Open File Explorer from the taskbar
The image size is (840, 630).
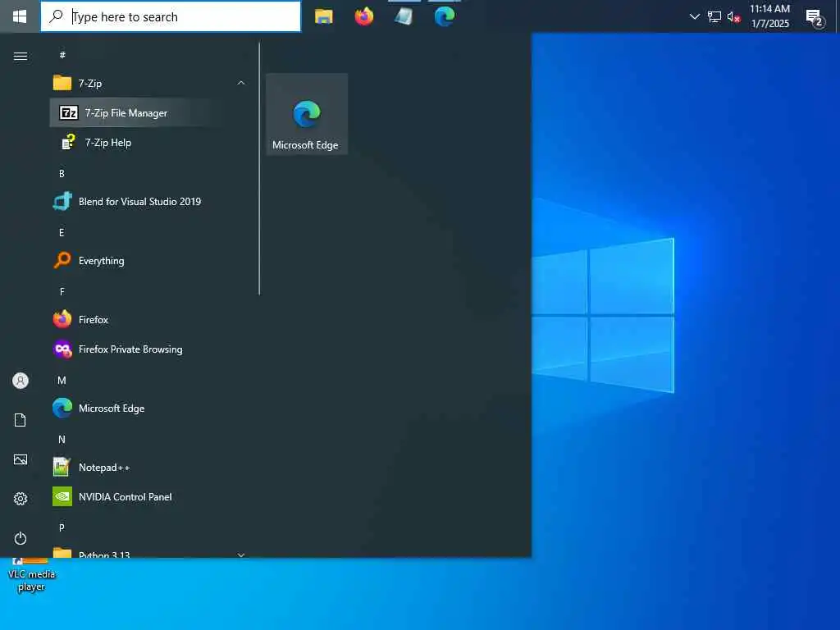pyautogui.click(x=323, y=16)
